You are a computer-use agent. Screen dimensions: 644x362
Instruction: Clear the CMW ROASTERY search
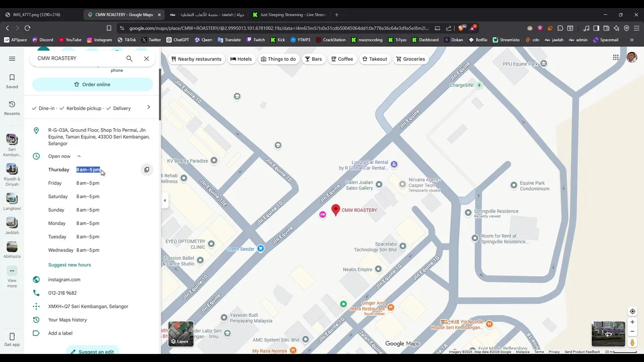146,59
